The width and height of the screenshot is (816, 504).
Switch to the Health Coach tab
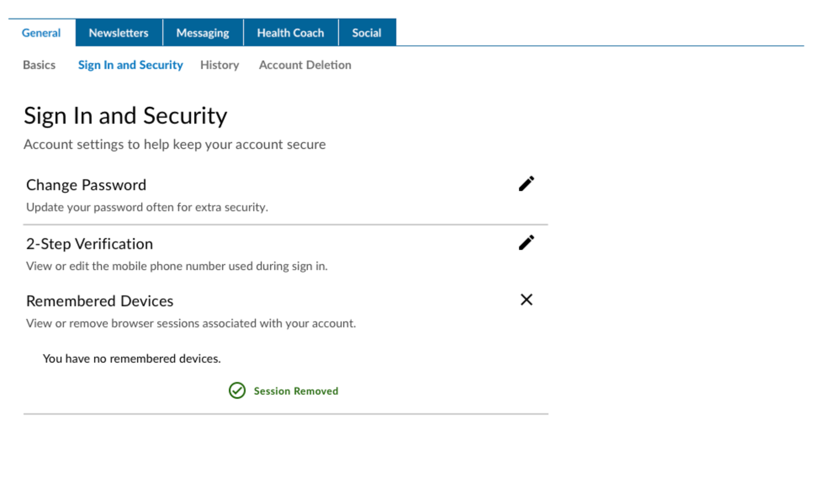[291, 33]
